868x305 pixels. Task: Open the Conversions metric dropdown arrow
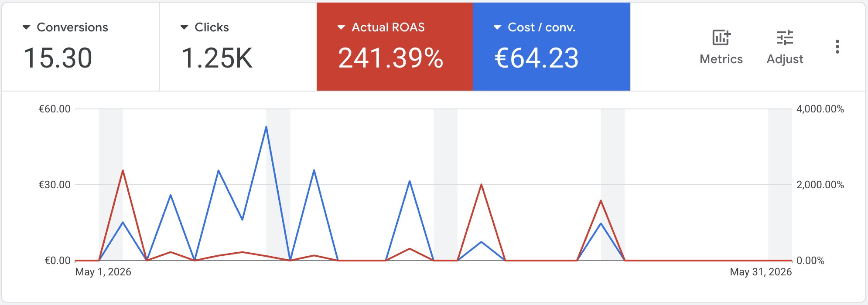(x=26, y=27)
